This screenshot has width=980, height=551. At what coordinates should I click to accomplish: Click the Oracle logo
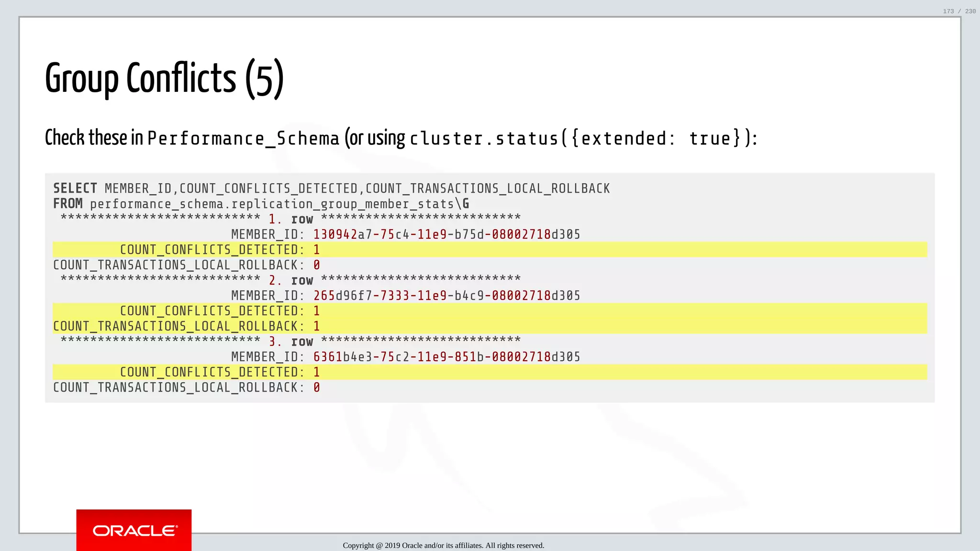134,530
